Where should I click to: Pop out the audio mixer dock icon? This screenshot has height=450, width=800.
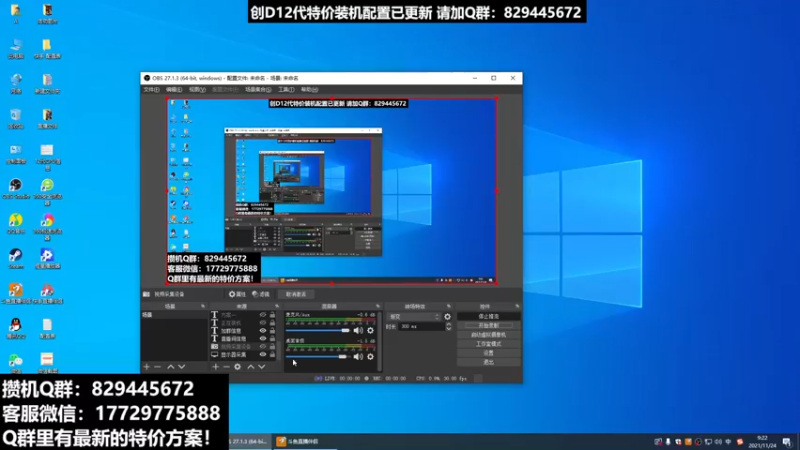[x=378, y=306]
